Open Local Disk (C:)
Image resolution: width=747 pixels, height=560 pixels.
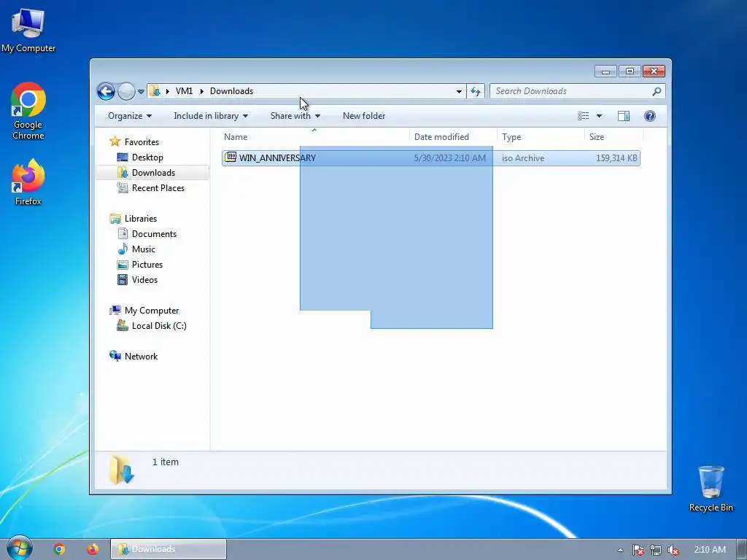point(158,326)
